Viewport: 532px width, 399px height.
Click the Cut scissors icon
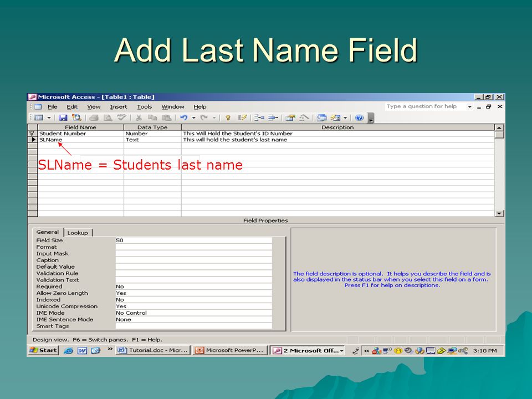click(139, 117)
